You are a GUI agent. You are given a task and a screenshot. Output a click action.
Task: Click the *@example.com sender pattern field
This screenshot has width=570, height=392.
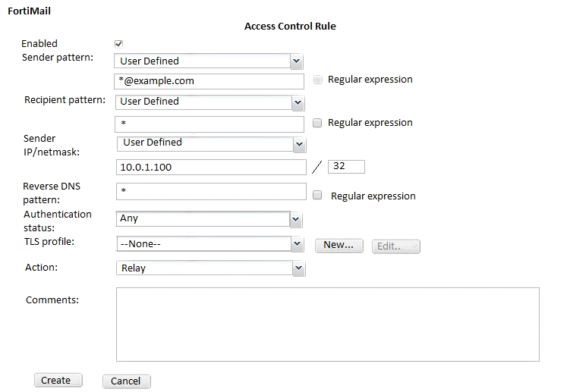[209, 81]
